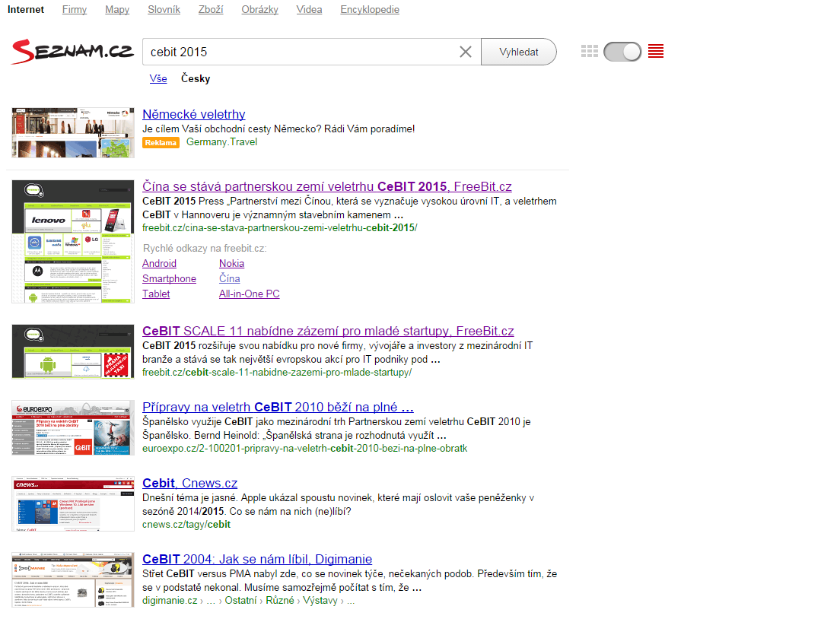Screen dimensions: 840x619
Task: Open the Videa tab
Action: point(309,10)
